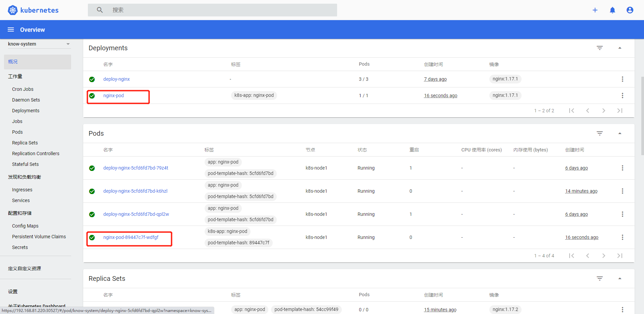Open the filter icon for Deployments section
Viewport: 644px width, 314px height.
(x=600, y=48)
